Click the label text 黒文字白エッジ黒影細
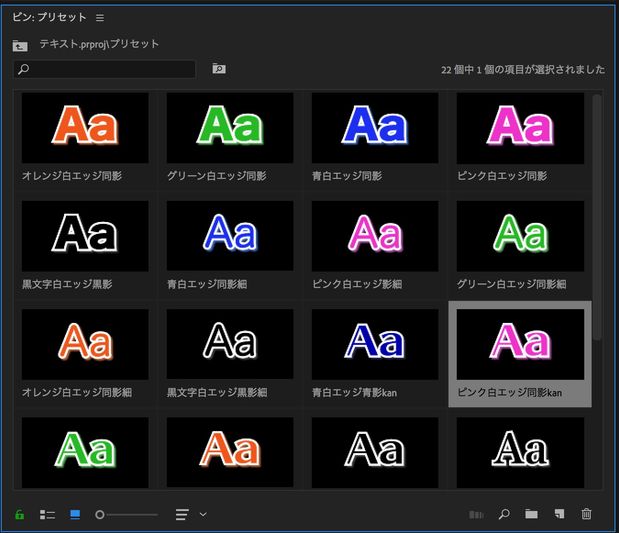 [x=217, y=392]
